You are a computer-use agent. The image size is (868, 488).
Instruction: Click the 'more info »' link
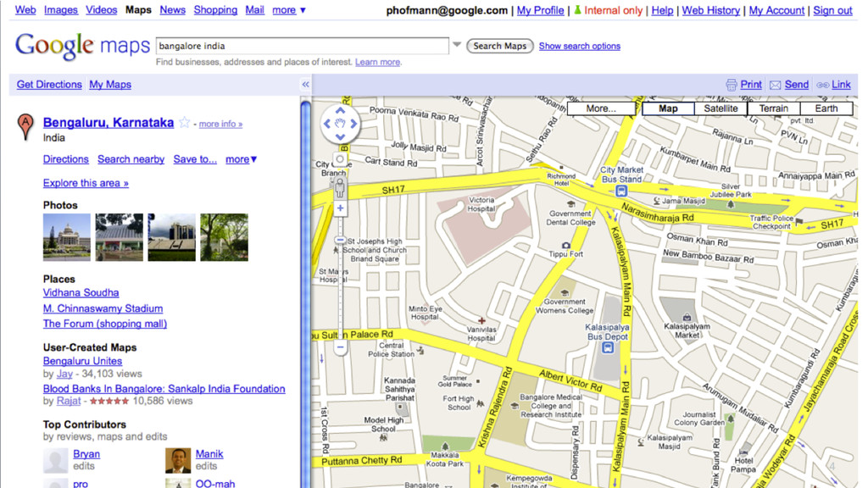pyautogui.click(x=221, y=124)
